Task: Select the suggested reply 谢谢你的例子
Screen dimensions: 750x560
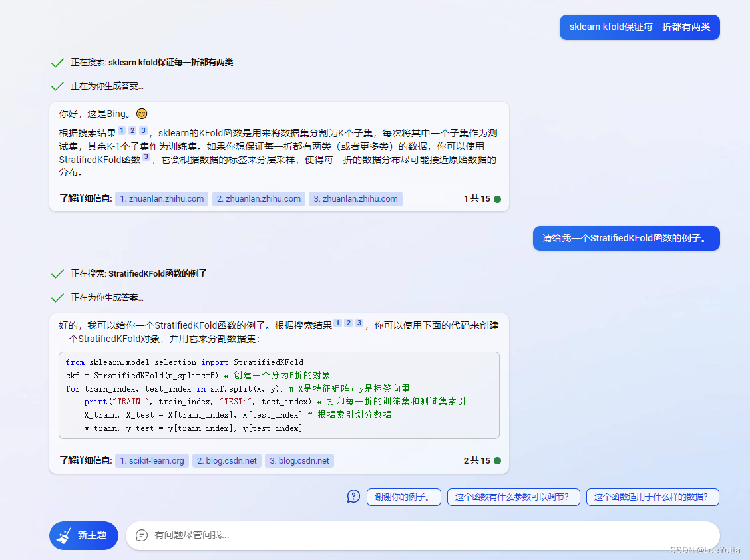Action: pyautogui.click(x=403, y=497)
